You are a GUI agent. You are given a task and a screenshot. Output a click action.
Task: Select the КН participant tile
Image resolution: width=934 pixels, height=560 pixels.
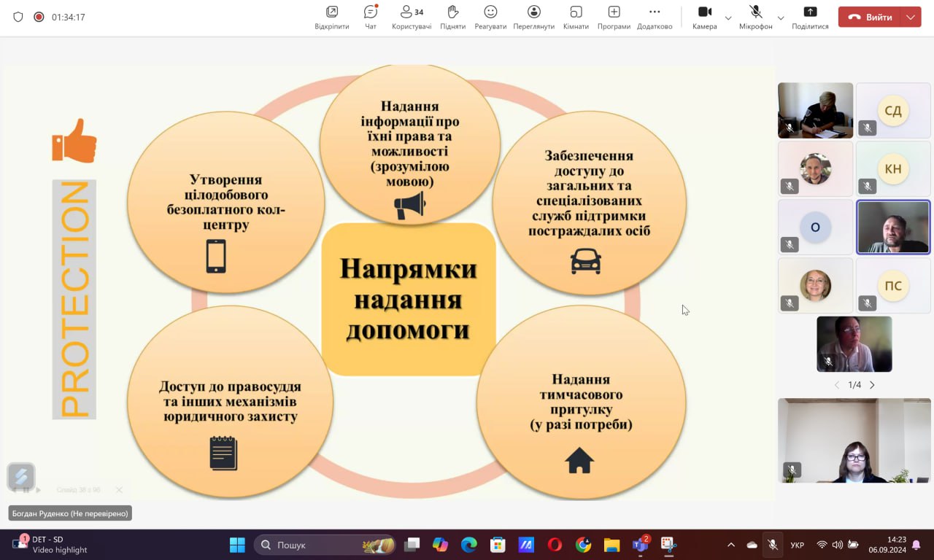(x=893, y=168)
